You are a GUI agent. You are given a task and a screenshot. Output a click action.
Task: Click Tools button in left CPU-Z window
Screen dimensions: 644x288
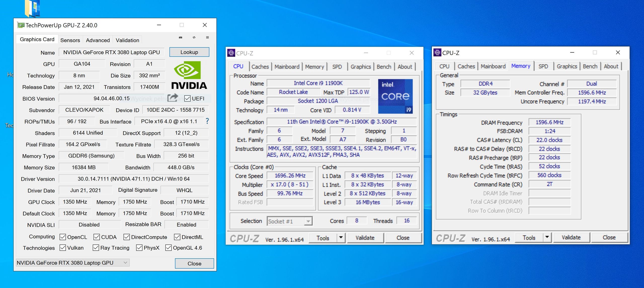tap(323, 238)
